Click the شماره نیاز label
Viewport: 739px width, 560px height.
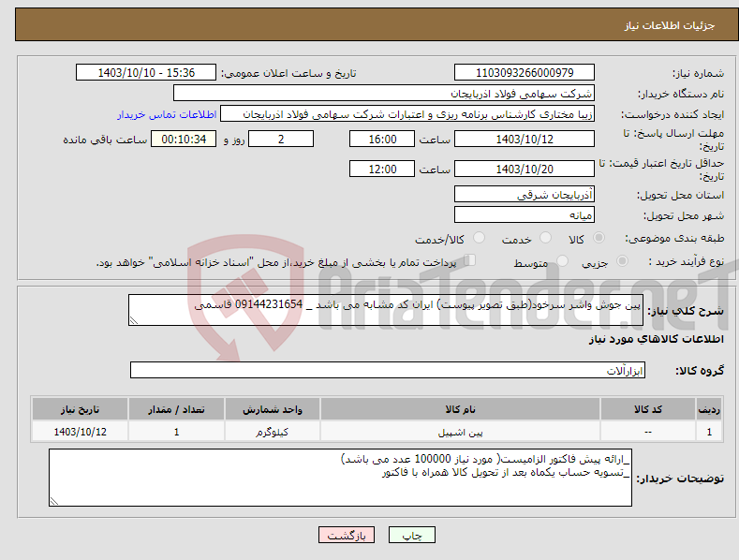tap(698, 74)
